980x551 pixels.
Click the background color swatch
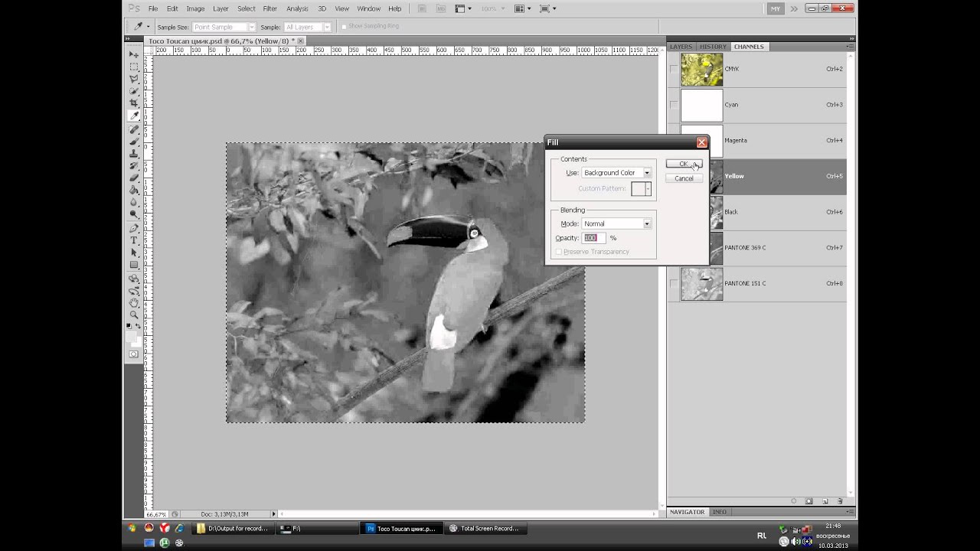[x=137, y=341]
